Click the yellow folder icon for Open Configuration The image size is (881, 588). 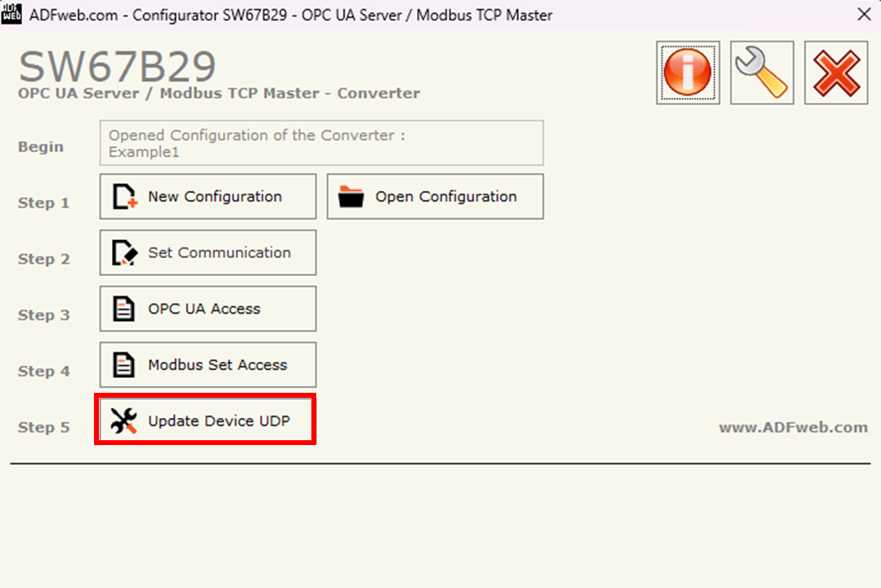click(351, 196)
